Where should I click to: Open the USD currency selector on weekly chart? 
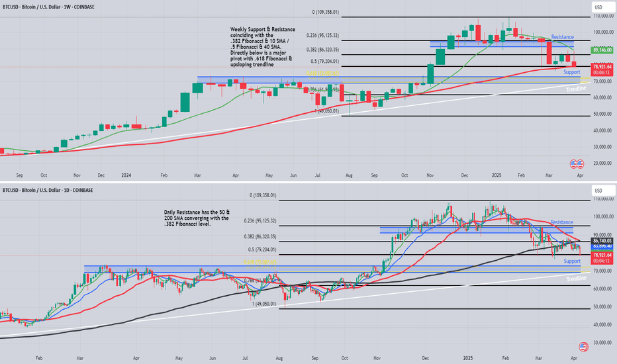[x=603, y=7]
